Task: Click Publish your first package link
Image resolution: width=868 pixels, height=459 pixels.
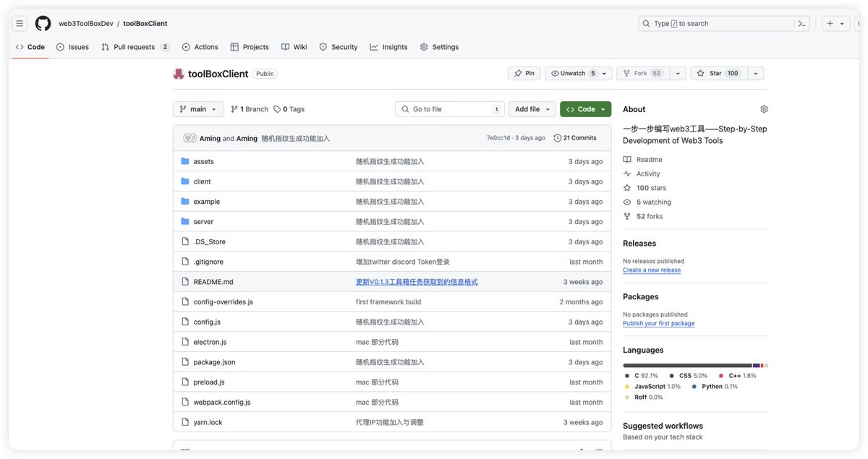Action: point(658,324)
